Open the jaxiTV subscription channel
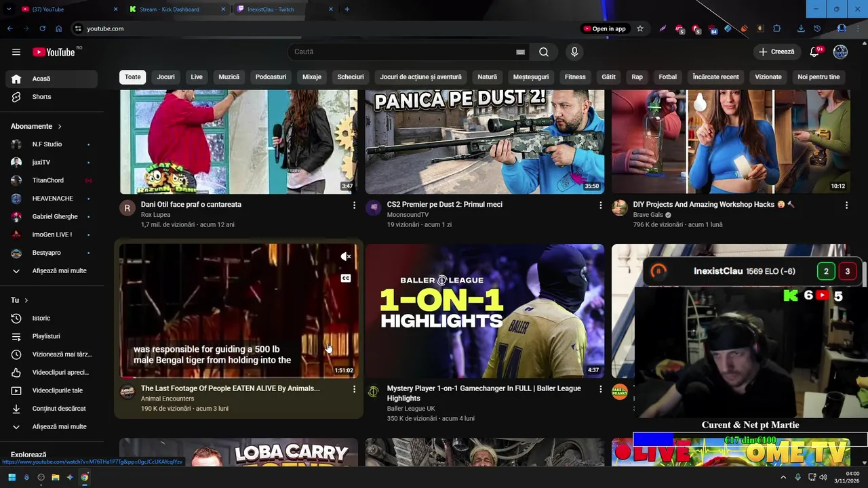This screenshot has height=488, width=868. (52, 163)
